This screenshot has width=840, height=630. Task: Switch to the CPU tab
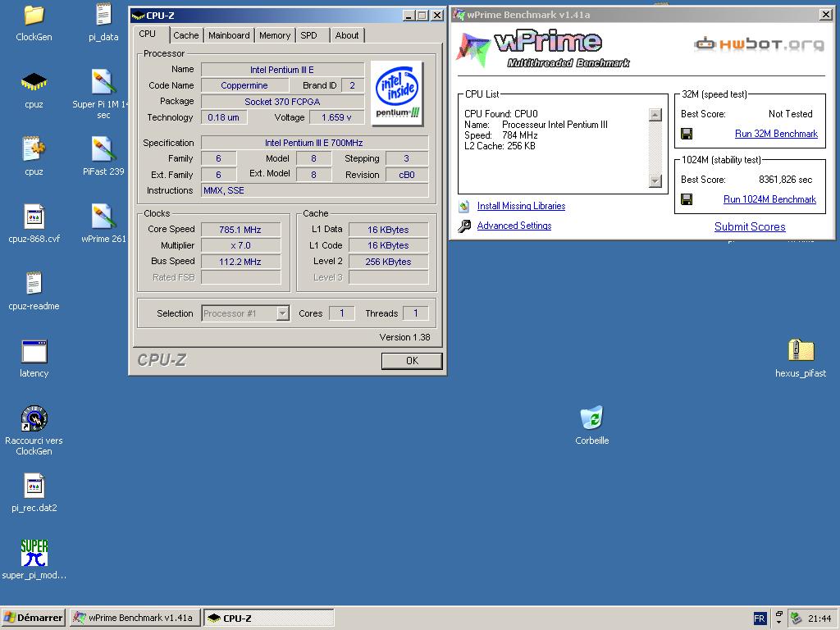[x=148, y=34]
